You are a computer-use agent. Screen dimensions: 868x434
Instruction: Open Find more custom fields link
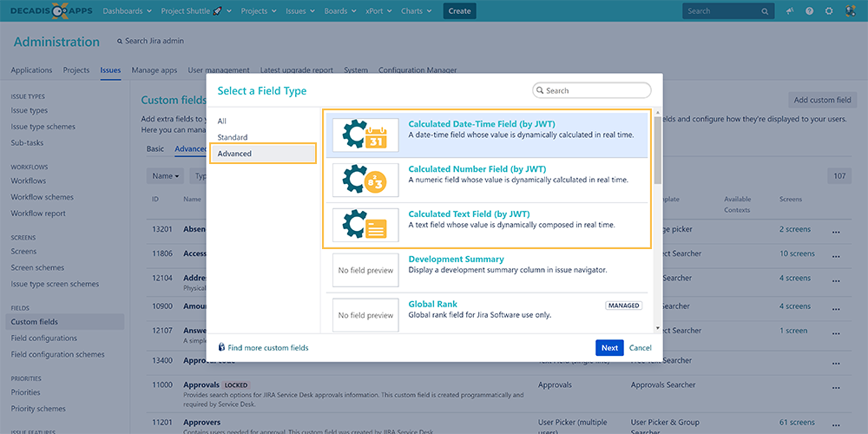264,348
